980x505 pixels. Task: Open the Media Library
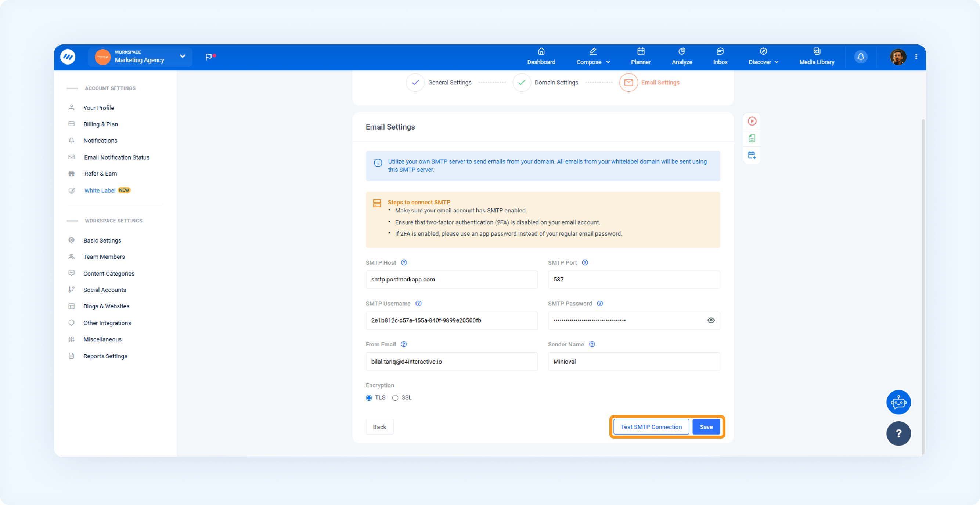[x=817, y=57]
